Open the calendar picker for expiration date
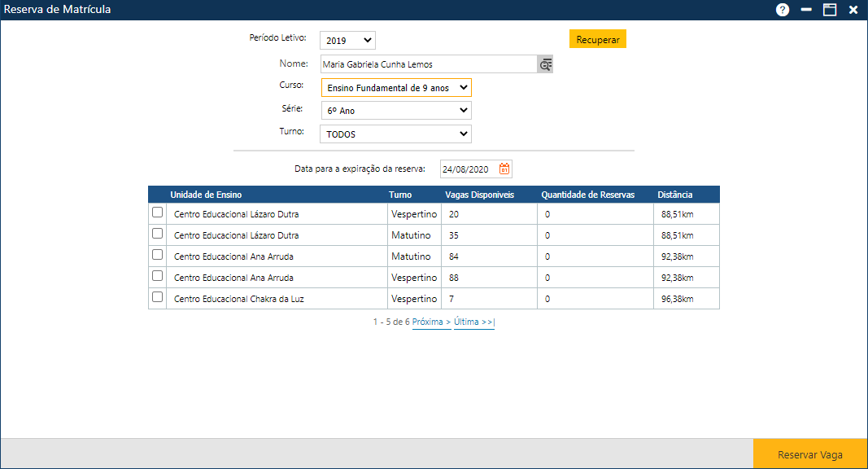 pyautogui.click(x=504, y=169)
